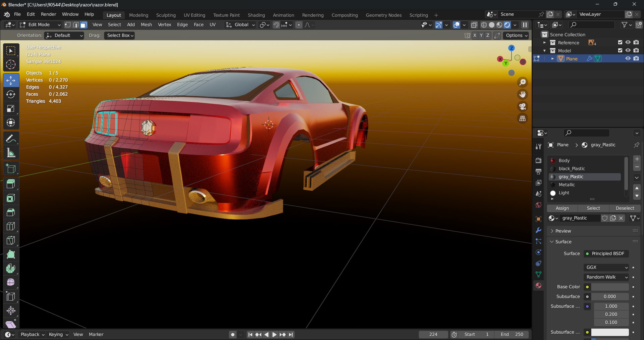Open the Edit Mode dropdown

tap(40, 25)
